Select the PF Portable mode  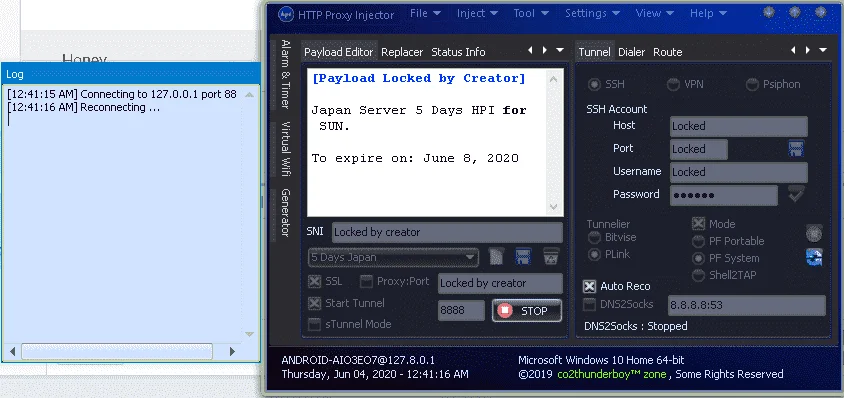pos(698,241)
